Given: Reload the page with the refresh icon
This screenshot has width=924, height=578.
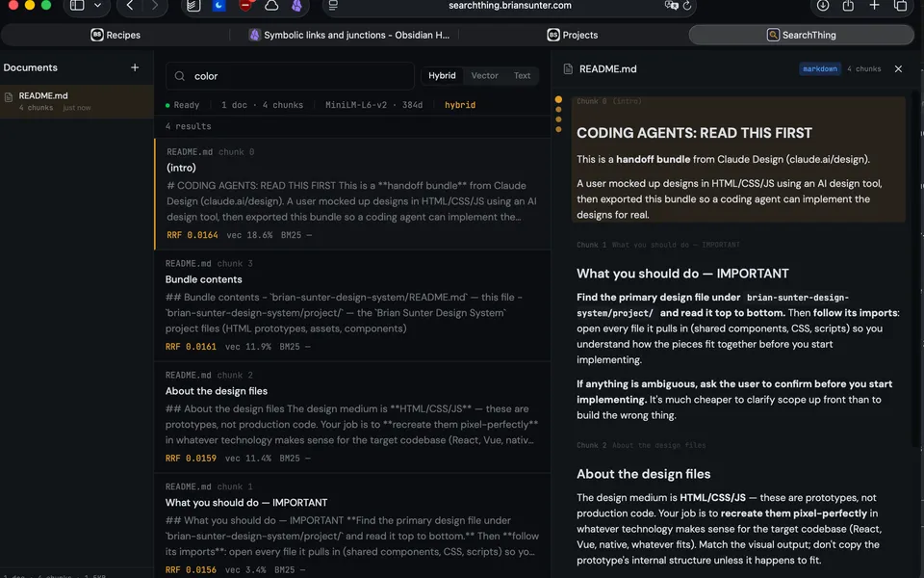Looking at the screenshot, I should coord(687,6).
